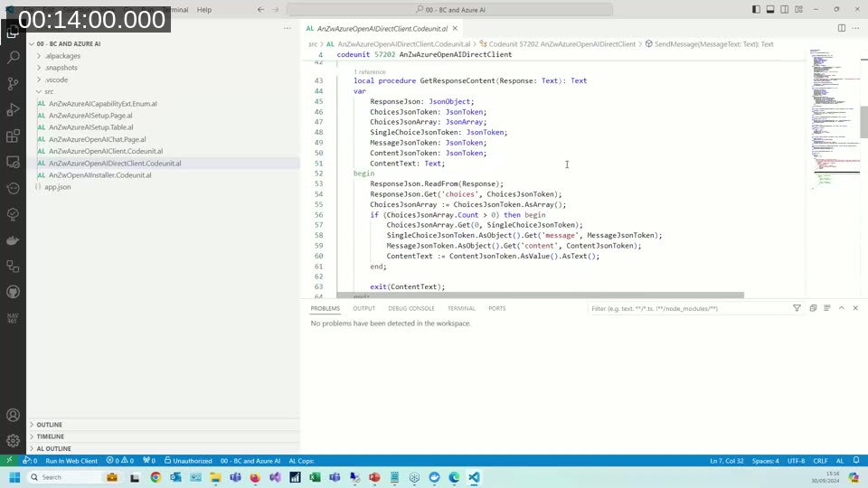Open Accounts menu icon
This screenshot has width=868, height=488.
[x=13, y=415]
